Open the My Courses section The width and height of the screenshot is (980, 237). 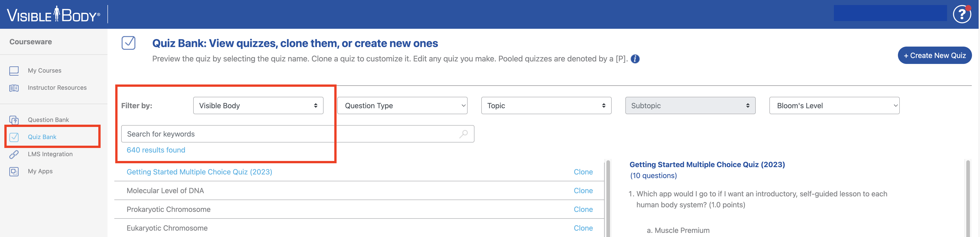(x=44, y=70)
